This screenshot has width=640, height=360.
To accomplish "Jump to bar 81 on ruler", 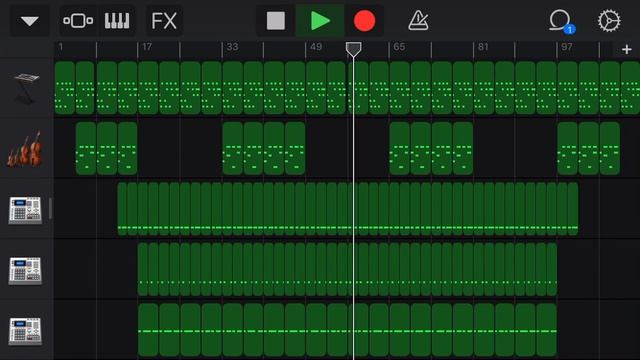I will click(483, 47).
